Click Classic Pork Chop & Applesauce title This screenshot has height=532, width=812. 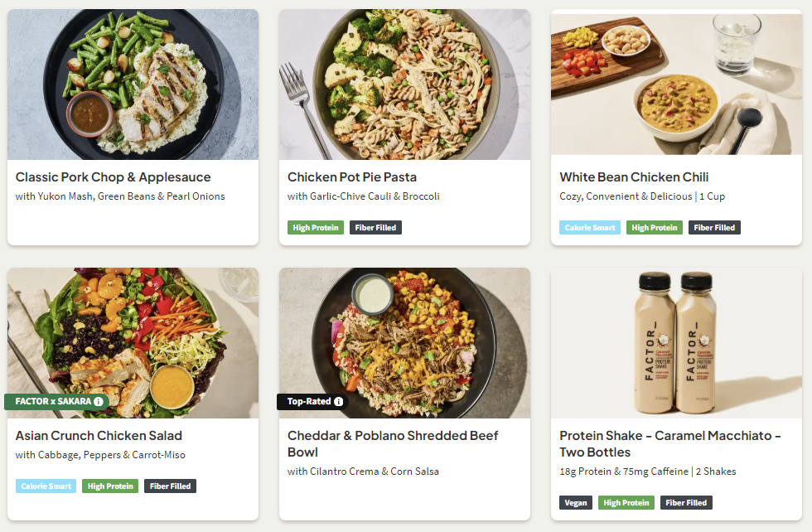pos(113,177)
